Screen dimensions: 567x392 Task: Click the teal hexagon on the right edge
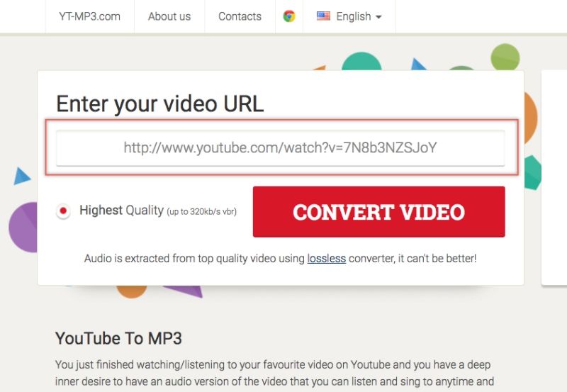click(x=532, y=172)
